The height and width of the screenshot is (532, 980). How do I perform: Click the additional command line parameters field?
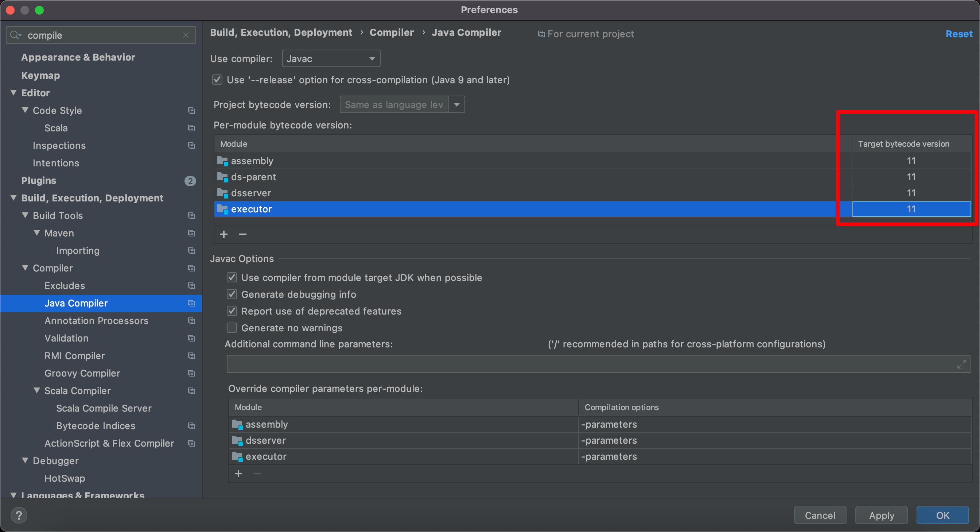(598, 365)
